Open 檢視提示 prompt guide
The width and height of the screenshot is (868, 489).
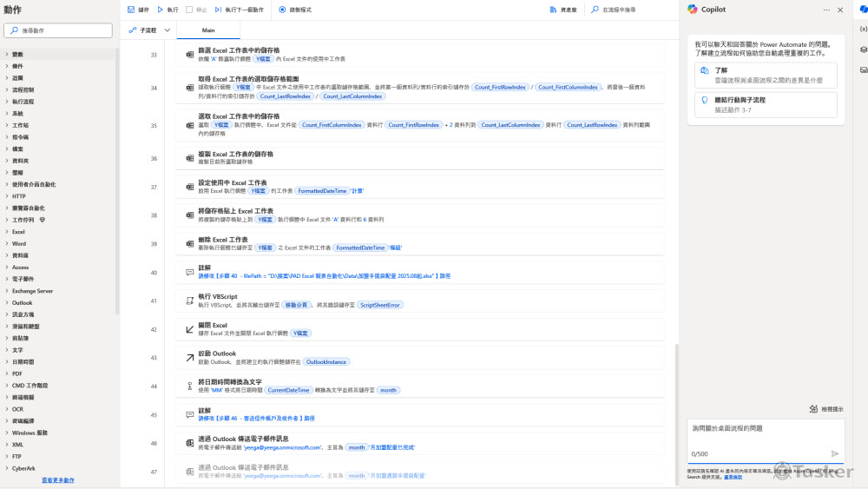pyautogui.click(x=826, y=409)
